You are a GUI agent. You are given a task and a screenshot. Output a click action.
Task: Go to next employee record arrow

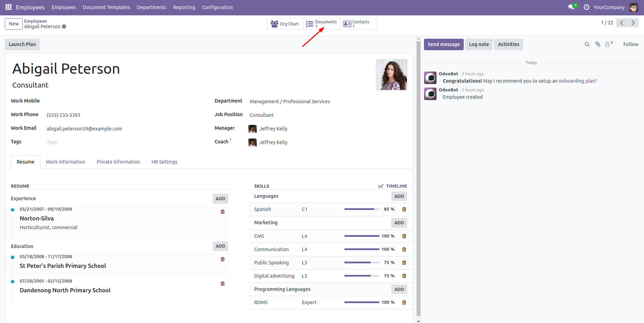click(x=633, y=23)
